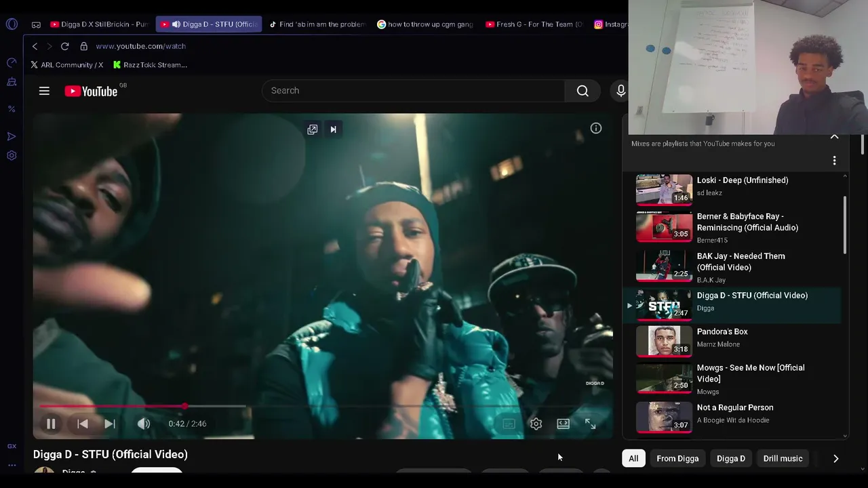Enter fullscreen on the video
The width and height of the screenshot is (868, 488).
click(x=590, y=424)
